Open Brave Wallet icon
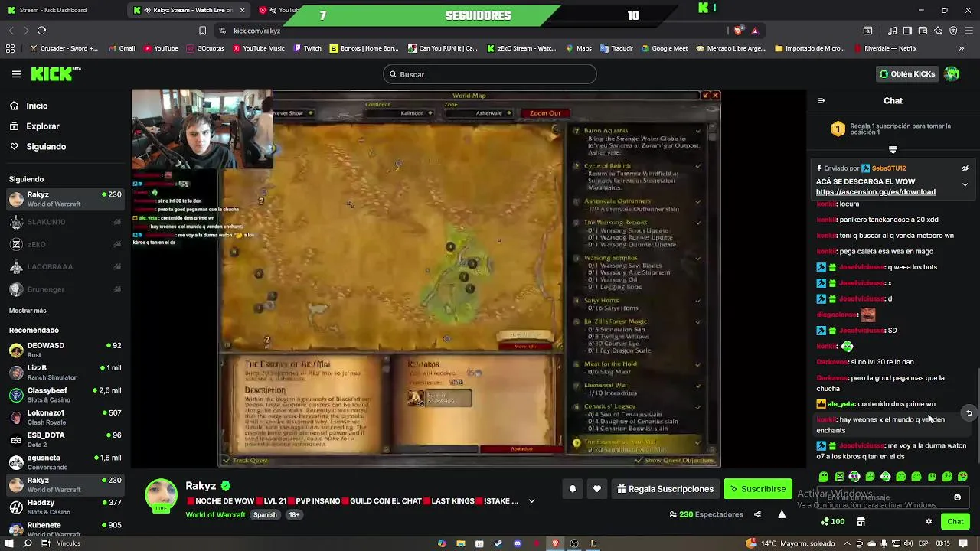 (x=923, y=31)
